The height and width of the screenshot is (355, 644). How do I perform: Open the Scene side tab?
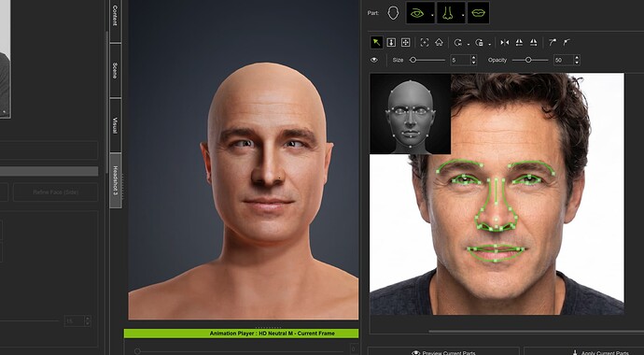116,71
